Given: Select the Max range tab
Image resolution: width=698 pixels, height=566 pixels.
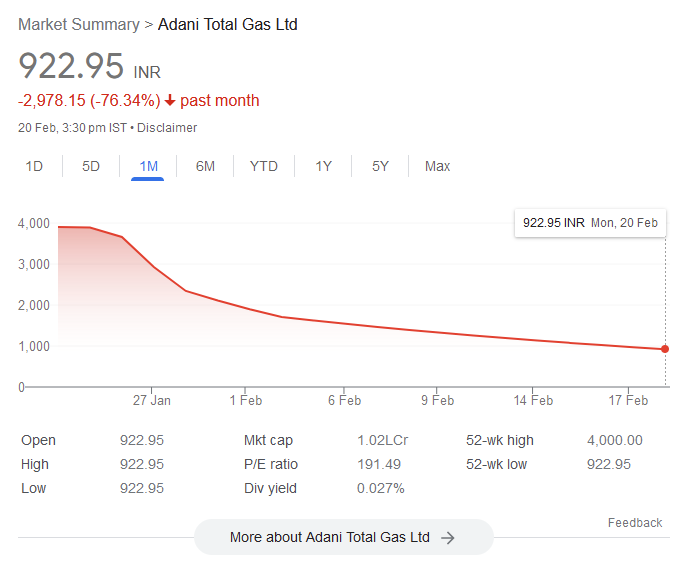Looking at the screenshot, I should tap(437, 166).
